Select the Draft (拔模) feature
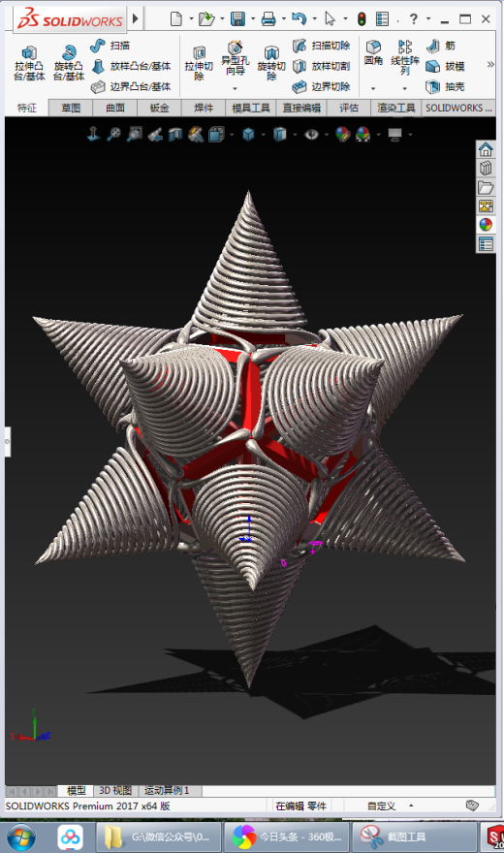This screenshot has width=504, height=853. [445, 66]
